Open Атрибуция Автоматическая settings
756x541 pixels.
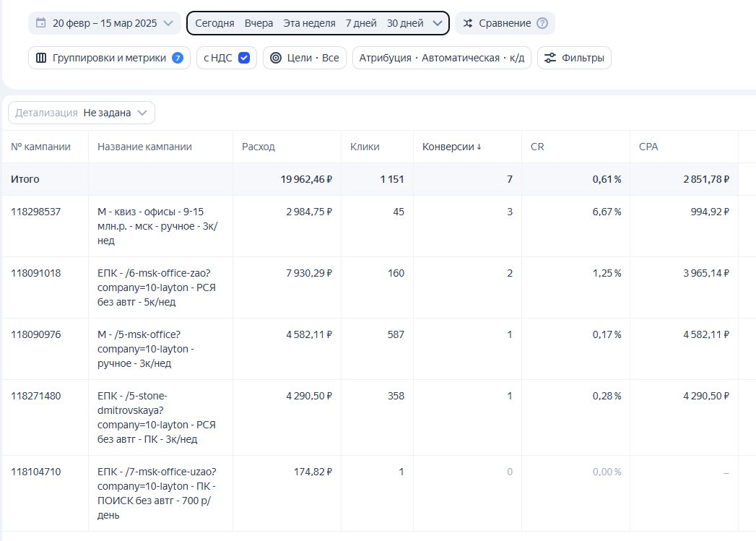[x=441, y=58]
